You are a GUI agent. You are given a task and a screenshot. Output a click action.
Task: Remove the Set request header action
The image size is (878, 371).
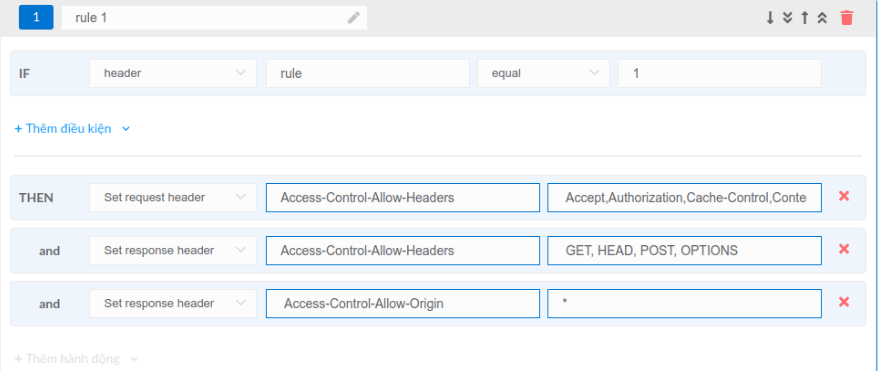click(x=844, y=196)
